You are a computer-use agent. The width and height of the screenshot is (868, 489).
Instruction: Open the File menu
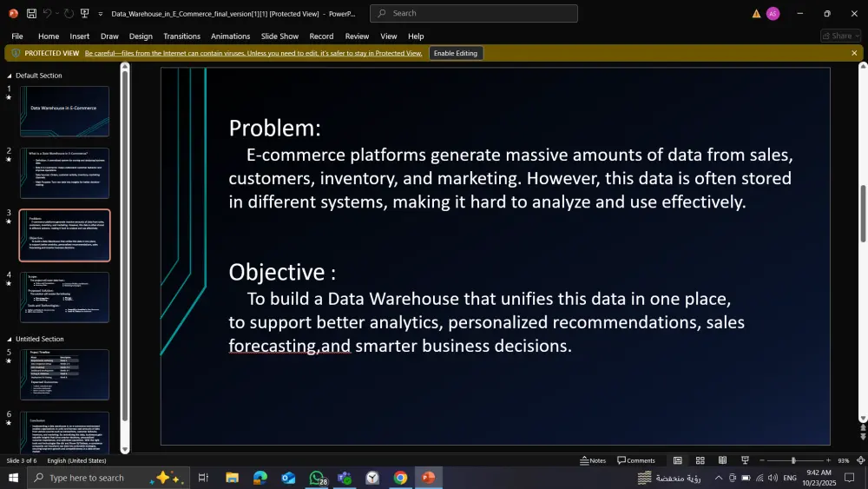(17, 36)
